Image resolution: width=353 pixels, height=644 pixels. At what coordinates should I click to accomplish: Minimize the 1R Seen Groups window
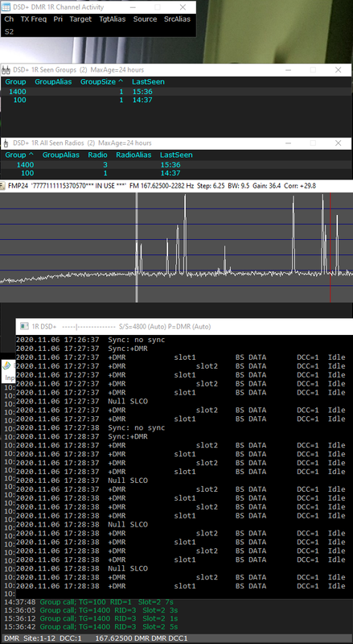tap(289, 70)
